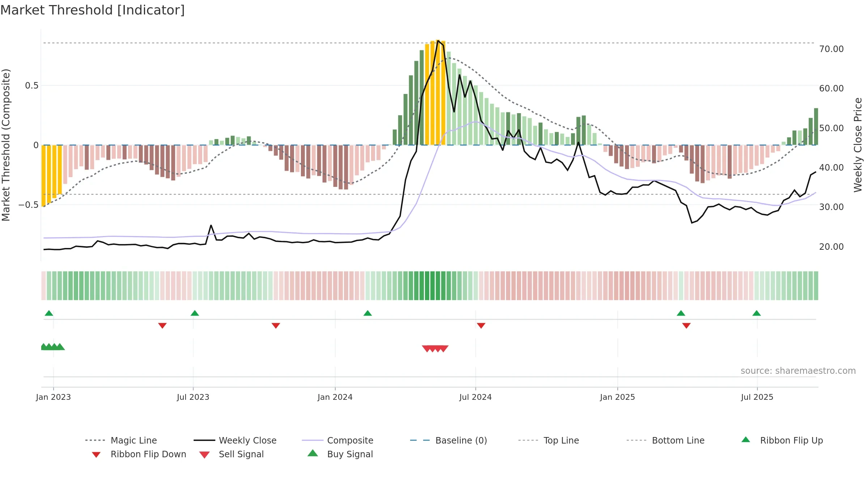Screen dimensions: 868x488
Task: Toggle the Baseline (0) legend entry
Action: click(448, 440)
